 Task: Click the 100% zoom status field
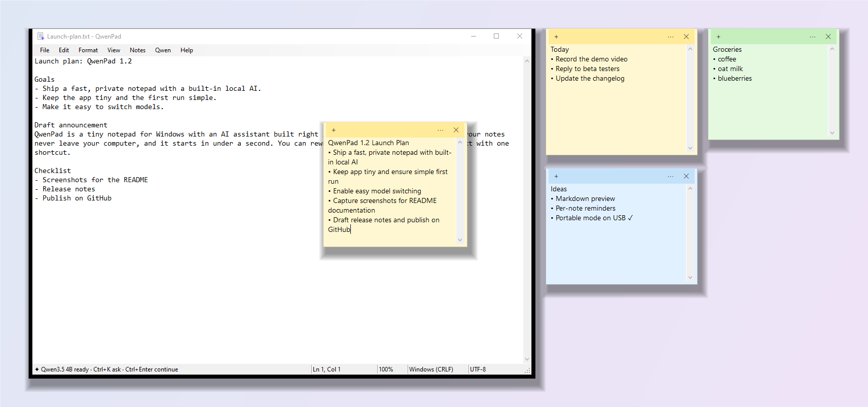[386, 369]
